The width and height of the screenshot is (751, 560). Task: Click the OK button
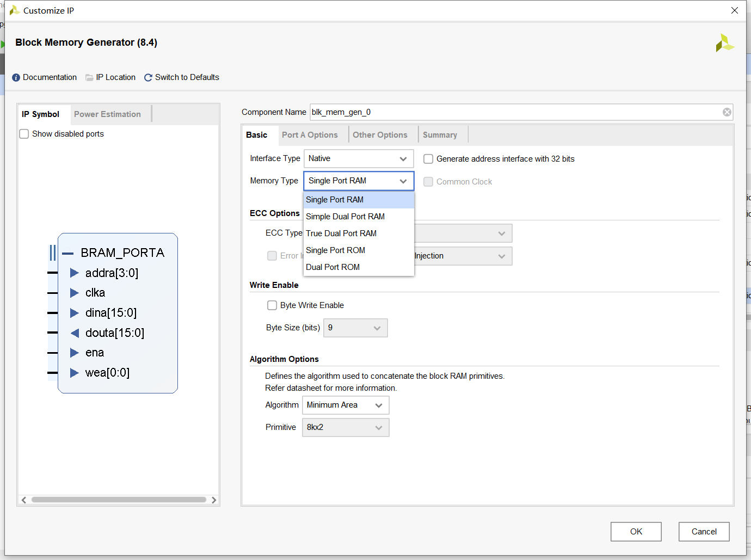coord(636,532)
